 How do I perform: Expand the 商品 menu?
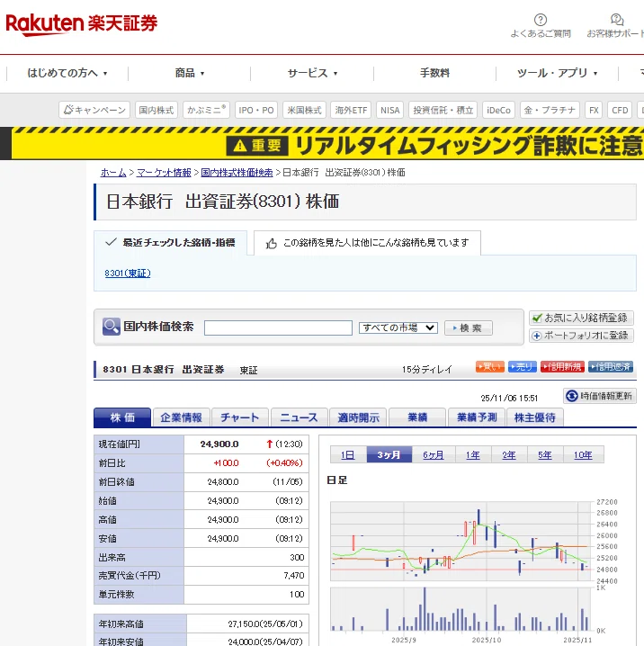[190, 74]
